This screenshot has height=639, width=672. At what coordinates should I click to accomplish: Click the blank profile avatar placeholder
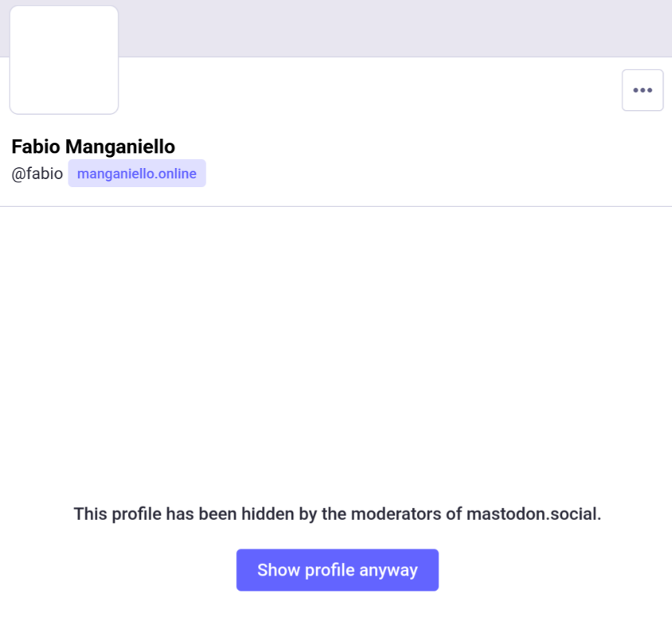coord(64,60)
